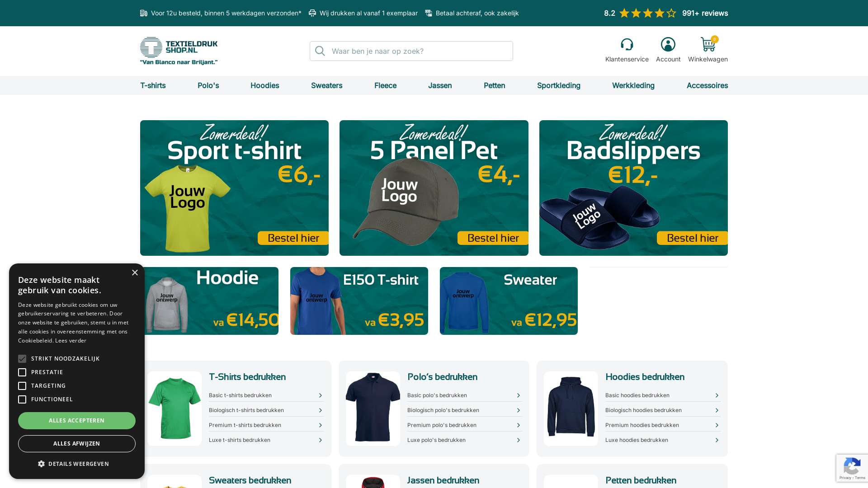Click the Alles accepteren button

coord(77,421)
